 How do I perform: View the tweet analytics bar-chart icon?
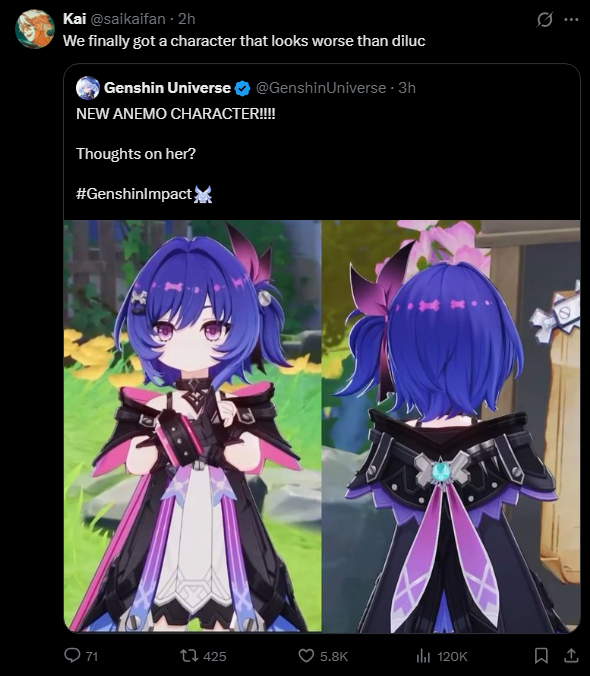[x=424, y=656]
